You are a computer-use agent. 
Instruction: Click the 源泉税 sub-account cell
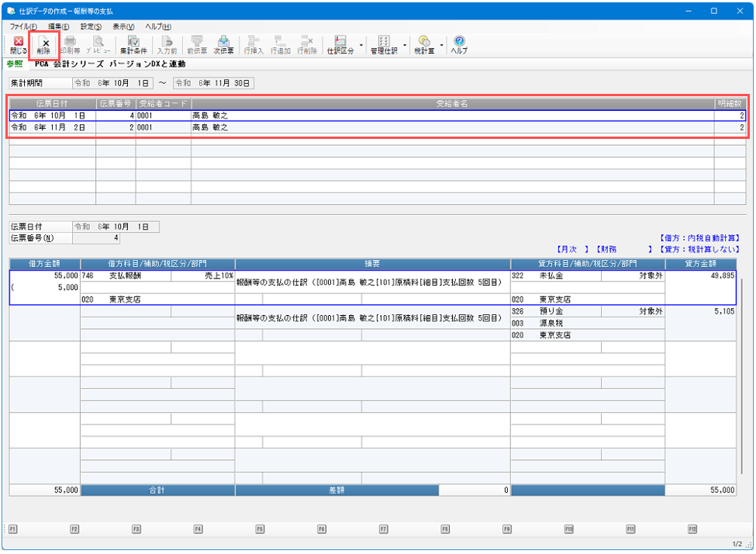click(x=588, y=324)
